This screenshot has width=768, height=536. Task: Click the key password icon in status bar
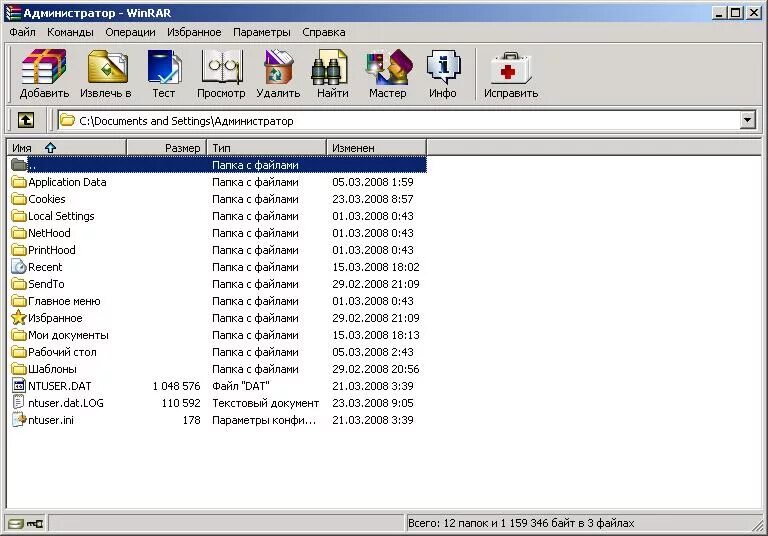coord(35,524)
